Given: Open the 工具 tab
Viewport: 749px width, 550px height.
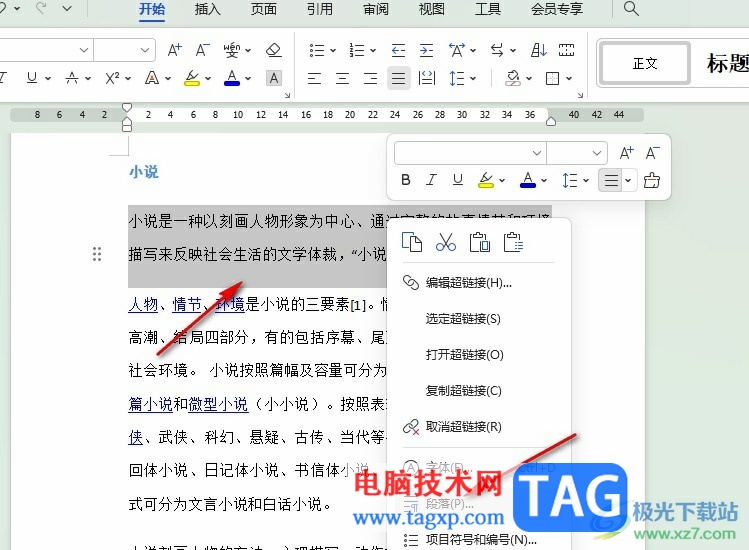Looking at the screenshot, I should tap(488, 9).
